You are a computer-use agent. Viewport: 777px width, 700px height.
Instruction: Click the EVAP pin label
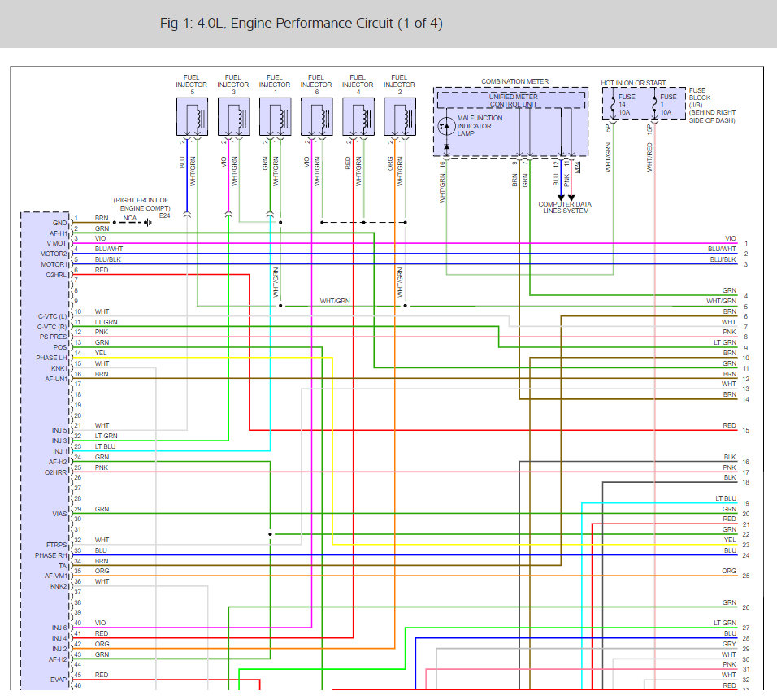[x=59, y=680]
